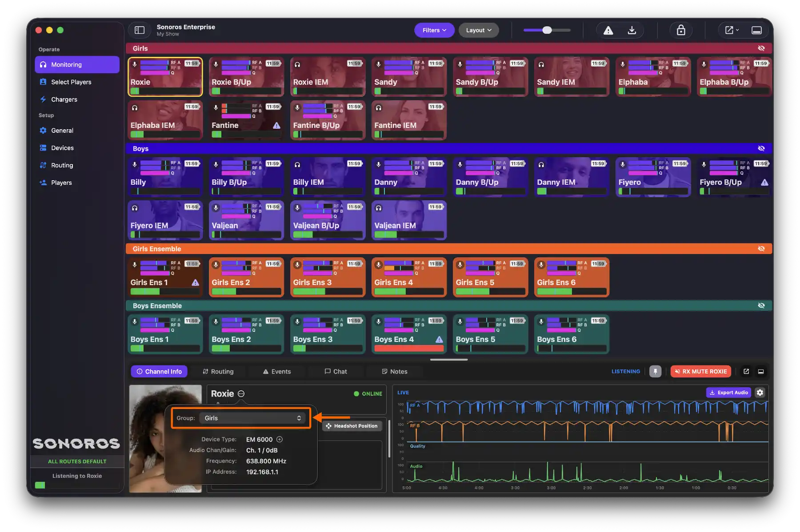This screenshot has width=800, height=532.
Task: Click the Export Audio button
Action: tap(728, 393)
